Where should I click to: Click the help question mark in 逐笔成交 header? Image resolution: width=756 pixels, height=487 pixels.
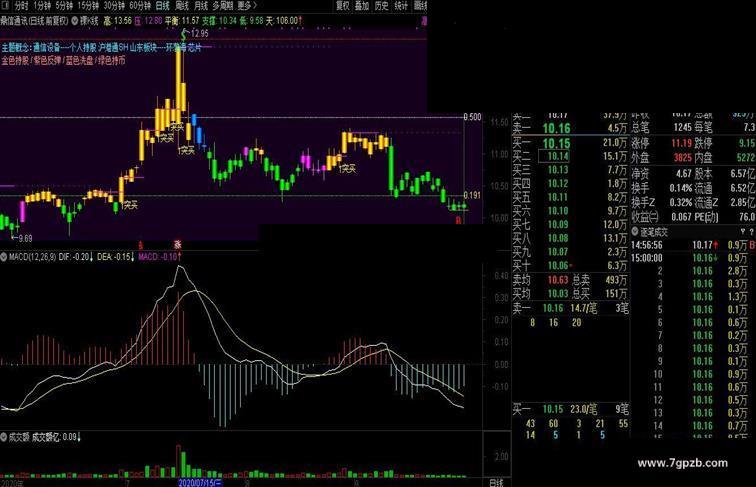coord(752,231)
